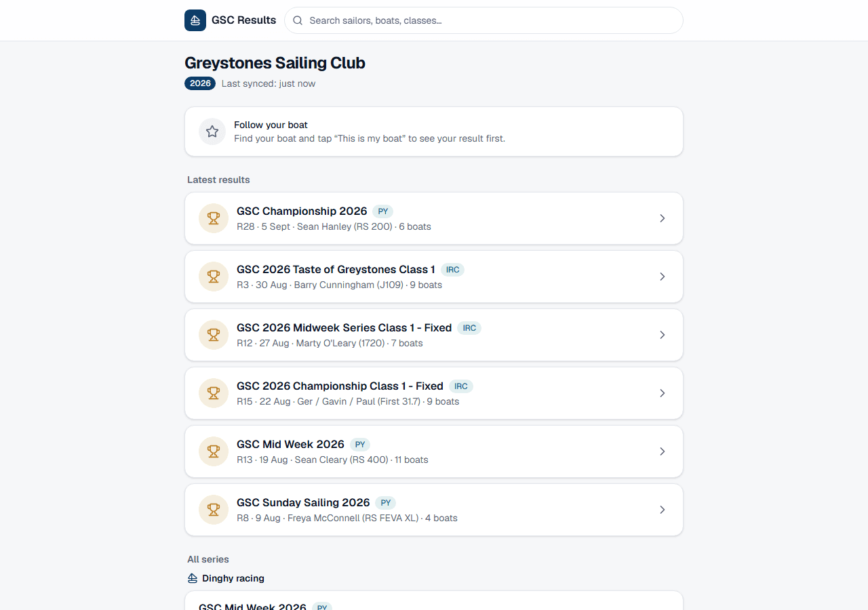The width and height of the screenshot is (868, 610).
Task: Click trophy icon for Midweek Series Class 1 - Fixed
Action: pyautogui.click(x=214, y=335)
